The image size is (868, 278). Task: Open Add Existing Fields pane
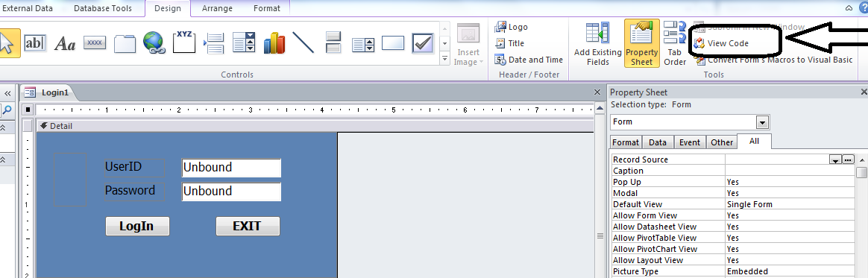click(x=598, y=44)
